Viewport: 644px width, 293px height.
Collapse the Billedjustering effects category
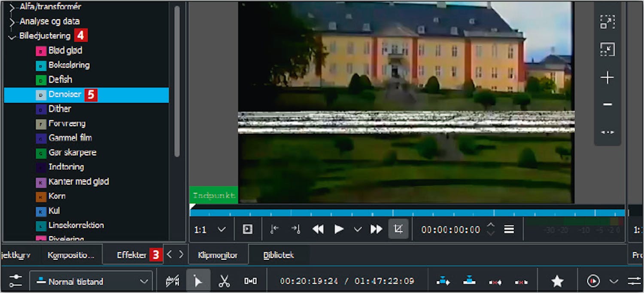[12, 37]
